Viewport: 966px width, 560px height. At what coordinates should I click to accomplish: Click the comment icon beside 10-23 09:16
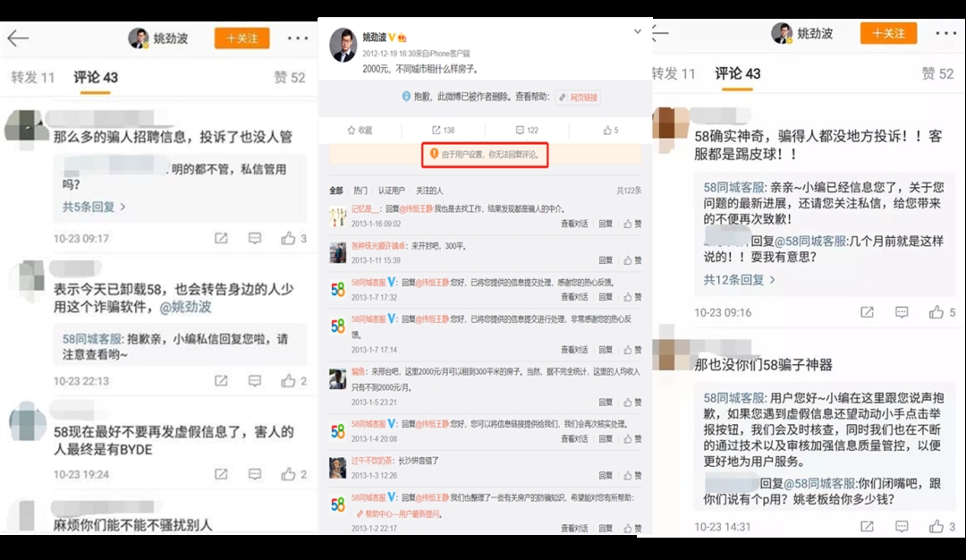tap(902, 312)
